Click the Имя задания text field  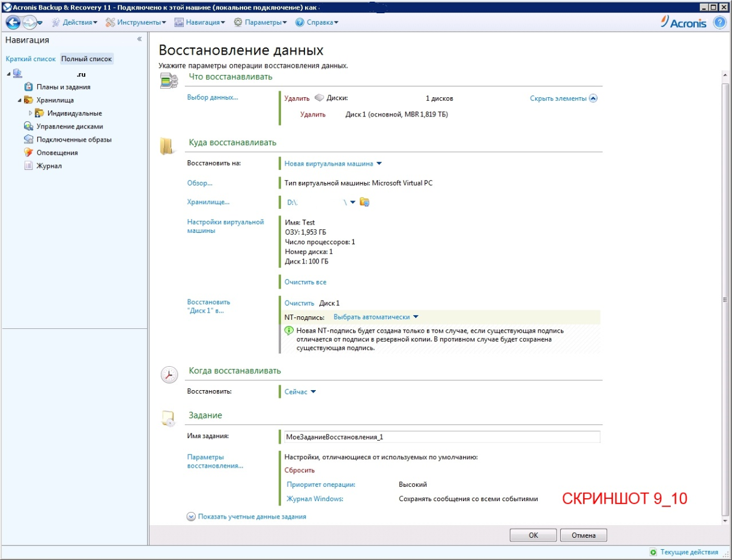click(442, 437)
